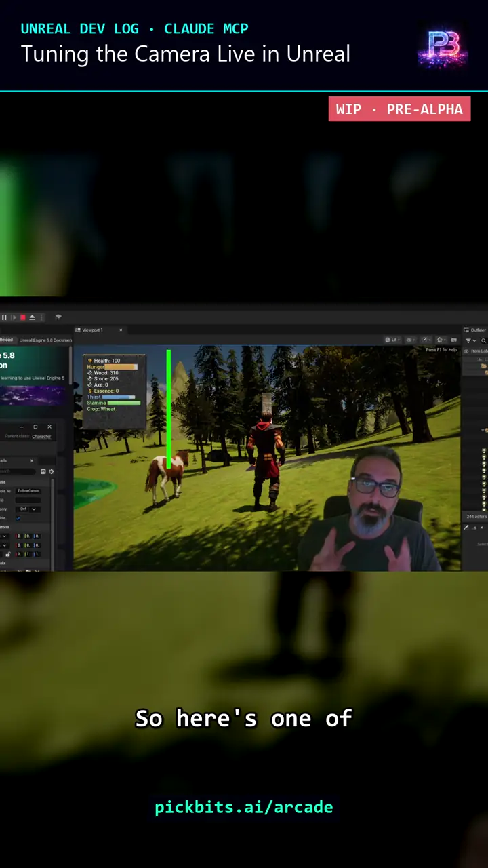Click the Item Label column header

[479, 351]
